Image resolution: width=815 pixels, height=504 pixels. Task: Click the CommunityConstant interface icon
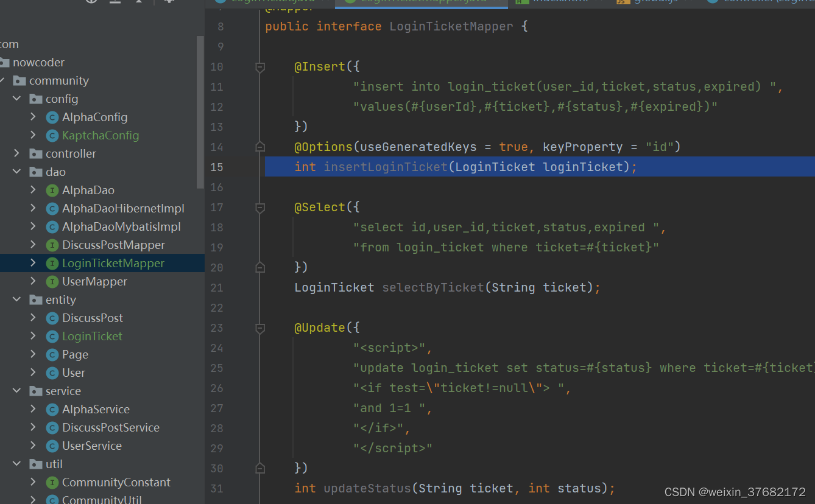[52, 482]
